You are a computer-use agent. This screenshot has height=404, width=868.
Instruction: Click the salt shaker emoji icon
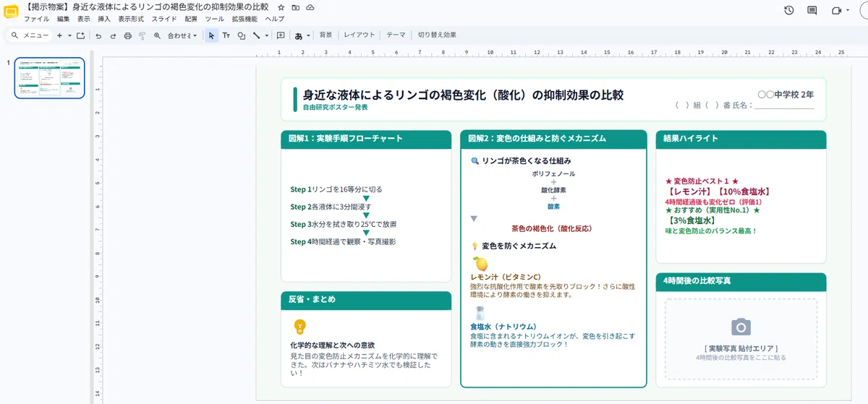click(x=479, y=313)
